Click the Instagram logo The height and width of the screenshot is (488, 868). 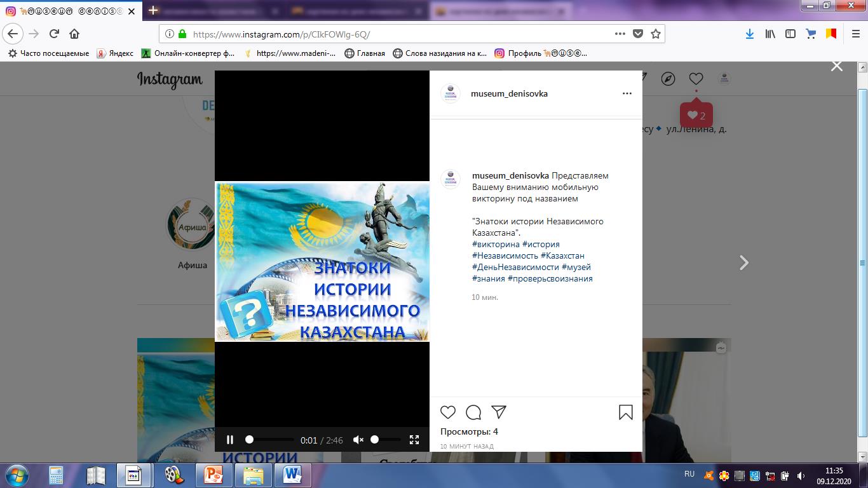pyautogui.click(x=170, y=79)
